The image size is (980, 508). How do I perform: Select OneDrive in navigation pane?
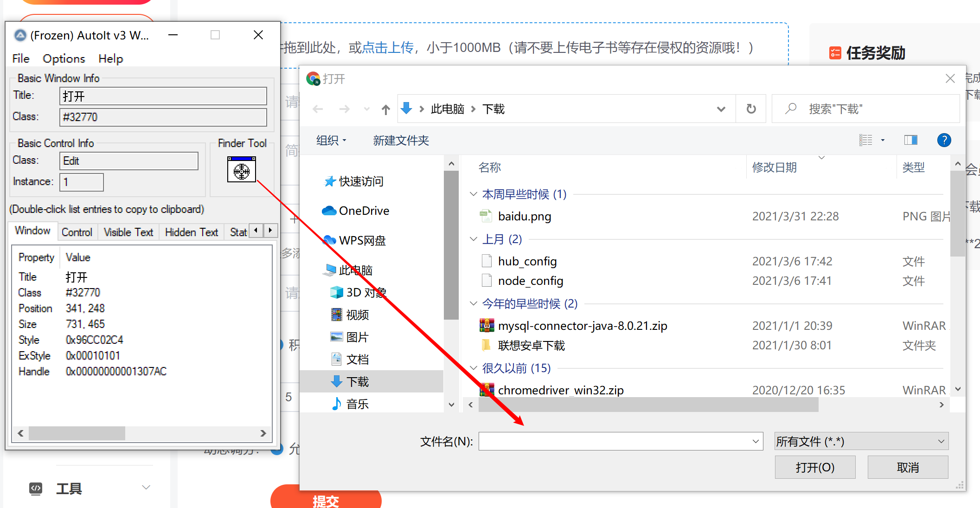click(x=364, y=211)
